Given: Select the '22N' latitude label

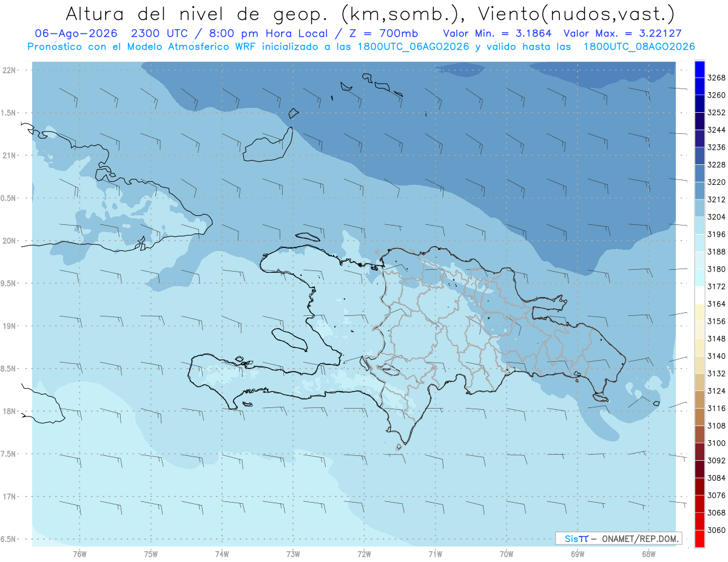Looking at the screenshot, I should (8, 70).
